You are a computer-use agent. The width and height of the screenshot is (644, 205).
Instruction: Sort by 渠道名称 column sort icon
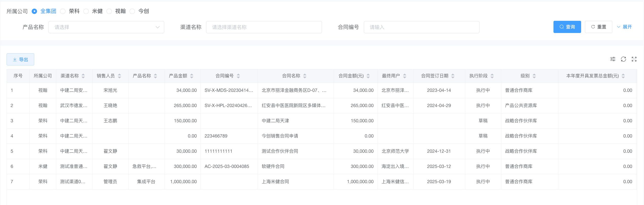coord(83,76)
